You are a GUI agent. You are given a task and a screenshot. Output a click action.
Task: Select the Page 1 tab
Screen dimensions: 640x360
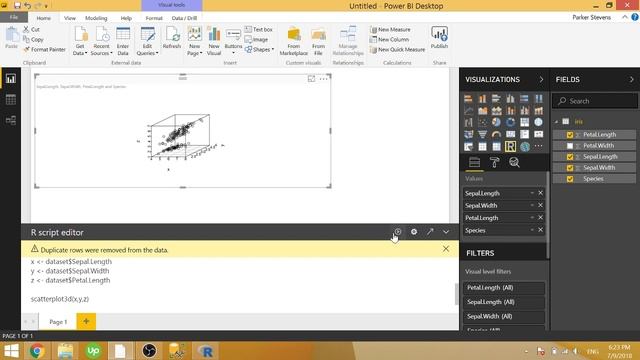pyautogui.click(x=58, y=322)
